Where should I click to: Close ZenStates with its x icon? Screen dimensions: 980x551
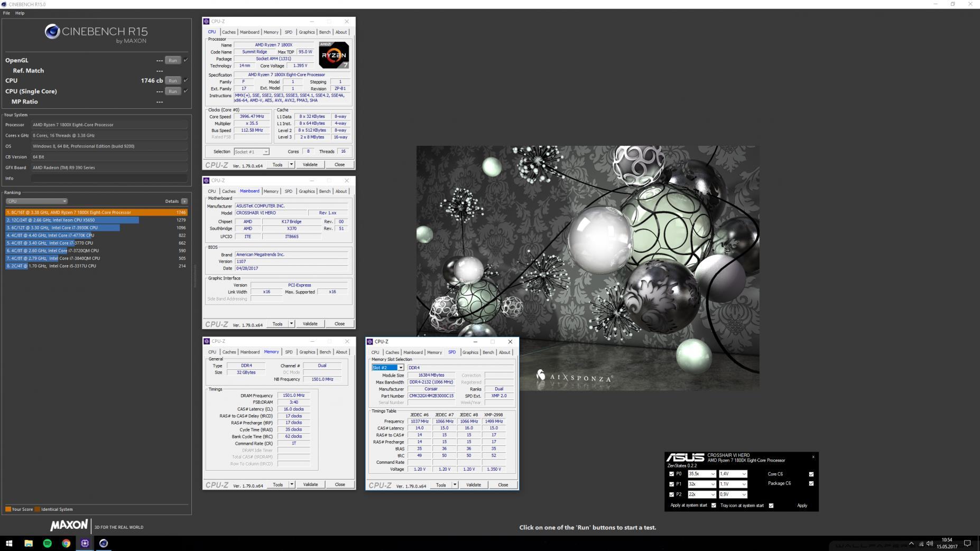tap(813, 457)
